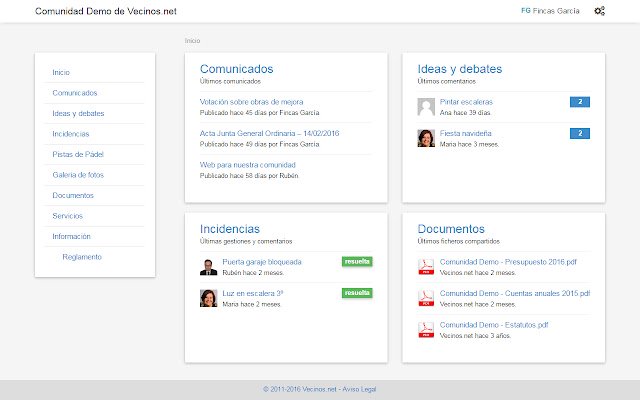
Task: Open Acta Junta General Ordinaria communication
Action: (x=269, y=133)
